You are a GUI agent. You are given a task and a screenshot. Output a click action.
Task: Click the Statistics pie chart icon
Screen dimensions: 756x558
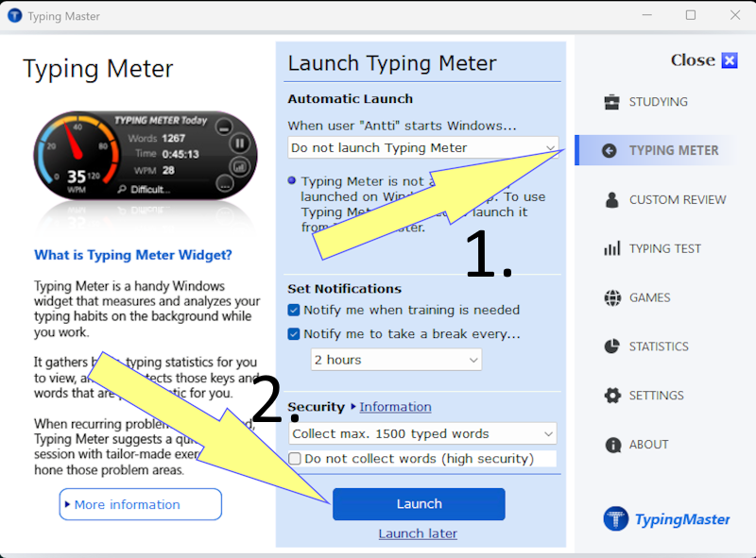click(x=611, y=347)
